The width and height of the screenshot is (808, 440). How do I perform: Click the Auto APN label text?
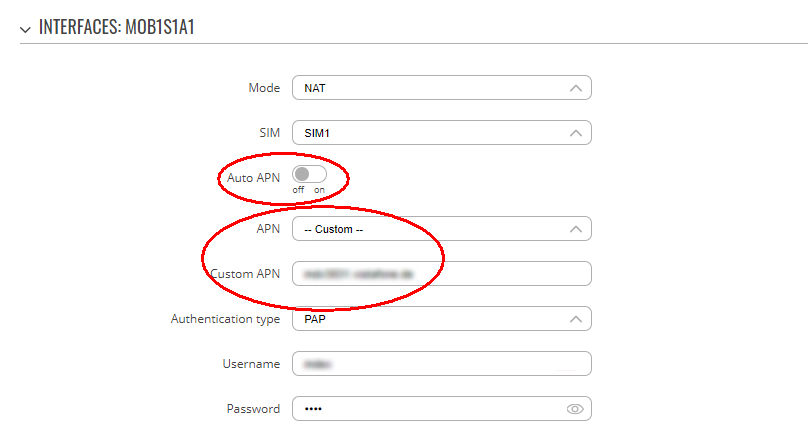pos(254,178)
